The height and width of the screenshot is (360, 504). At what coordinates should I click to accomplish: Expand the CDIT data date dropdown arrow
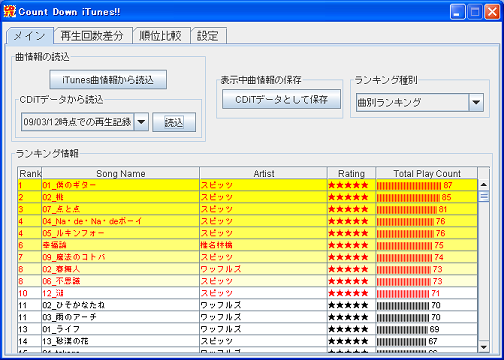[141, 122]
